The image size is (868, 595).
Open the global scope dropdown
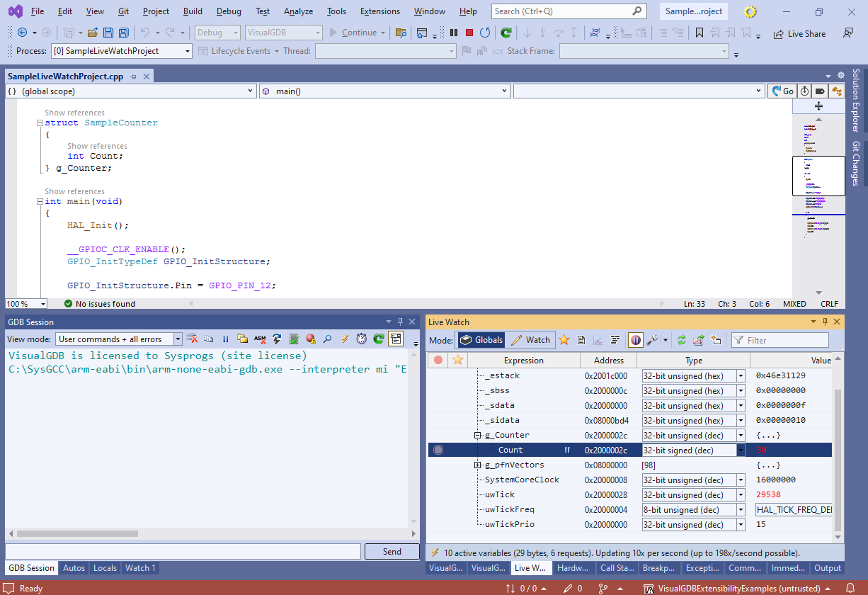click(x=131, y=91)
